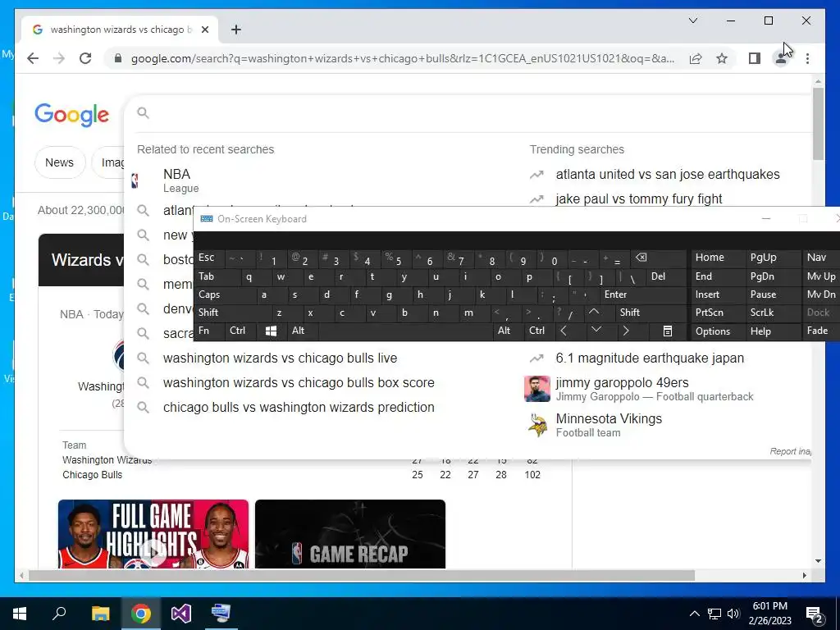Tap Home key on On-Screen Keyboard
840x630 pixels.
click(x=717, y=258)
